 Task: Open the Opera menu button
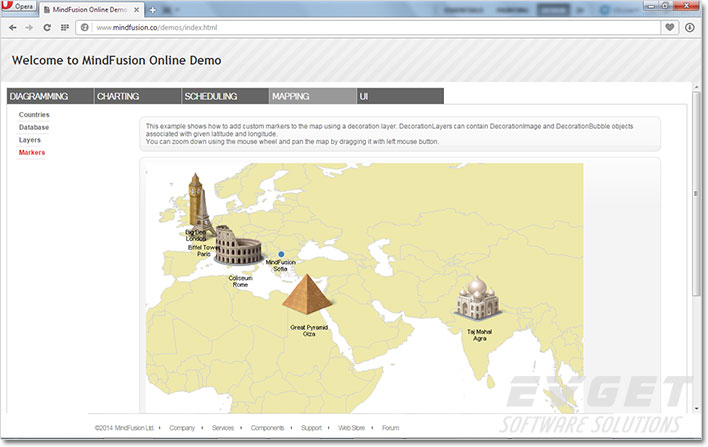click(x=19, y=6)
